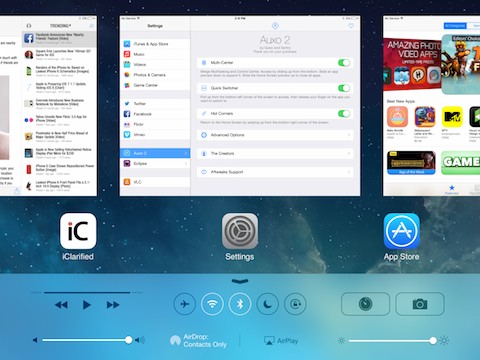This screenshot has height=360, width=480.
Task: Click the play button in media controls
Action: click(87, 305)
